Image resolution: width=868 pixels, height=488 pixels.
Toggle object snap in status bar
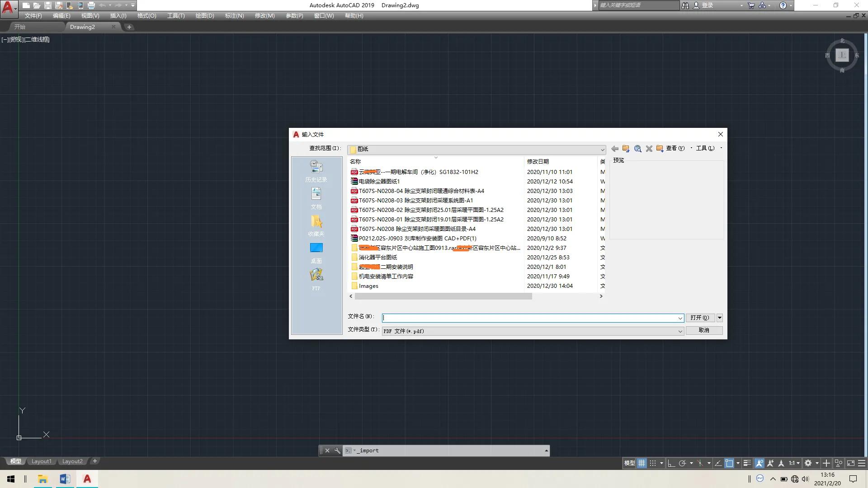729,463
